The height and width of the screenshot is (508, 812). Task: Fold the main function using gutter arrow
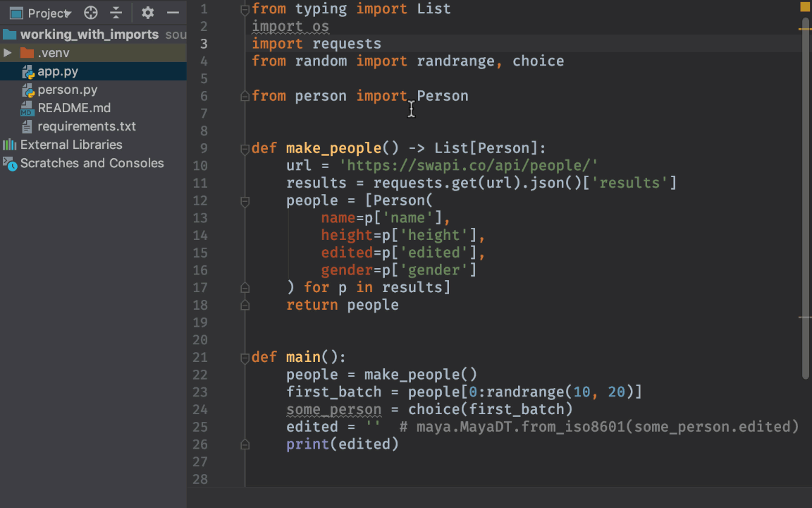(x=245, y=356)
